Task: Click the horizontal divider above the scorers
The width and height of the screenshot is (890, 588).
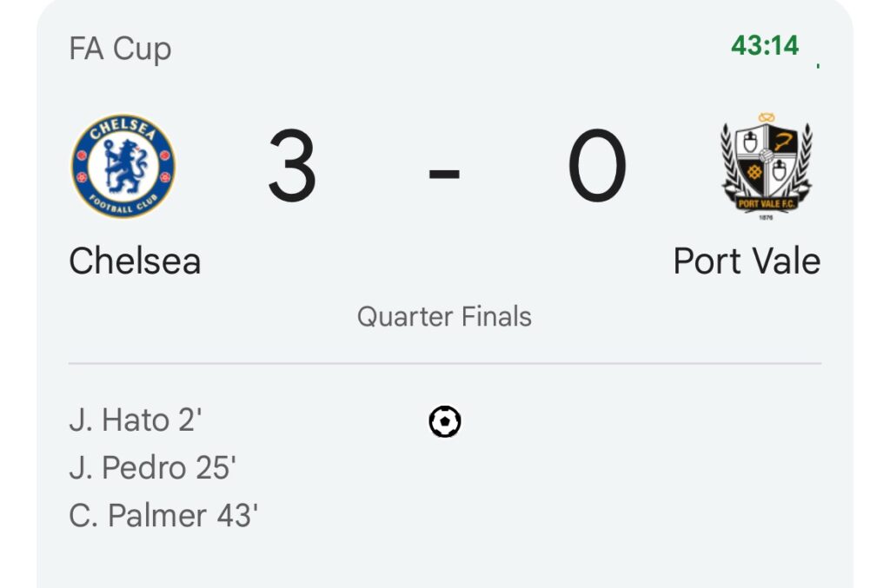Action: click(x=444, y=363)
